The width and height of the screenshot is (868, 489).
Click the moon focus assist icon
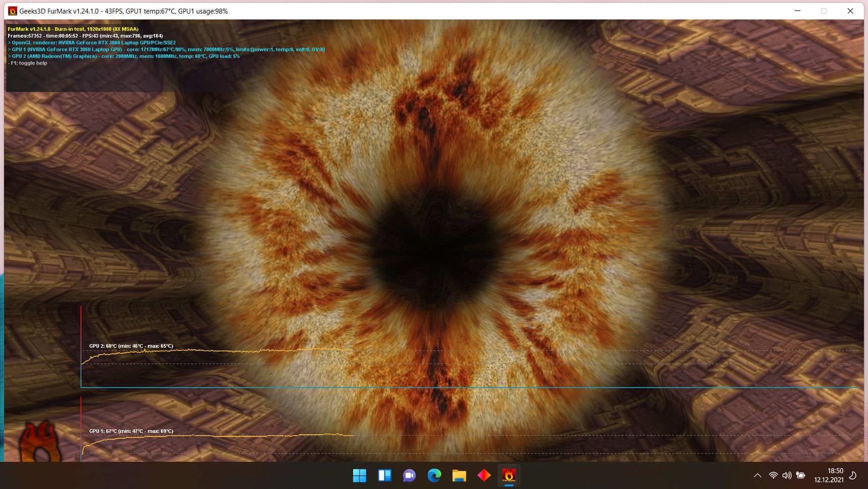[853, 475]
